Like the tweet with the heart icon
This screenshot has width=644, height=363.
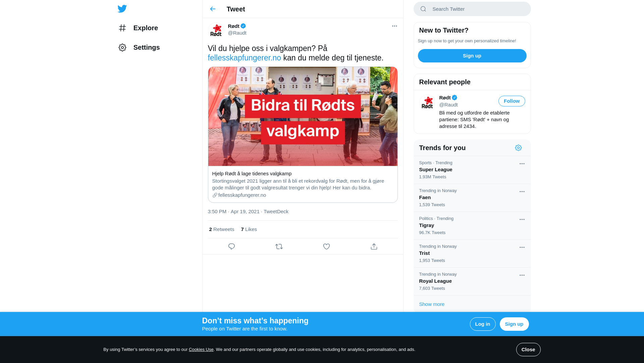click(326, 246)
